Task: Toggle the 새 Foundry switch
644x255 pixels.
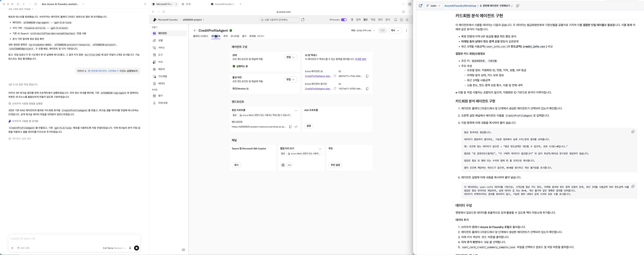Action: (344, 20)
